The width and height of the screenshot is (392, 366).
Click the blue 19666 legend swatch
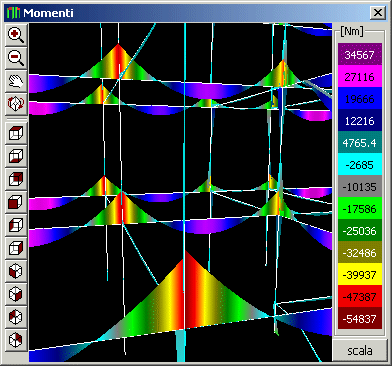[360, 99]
